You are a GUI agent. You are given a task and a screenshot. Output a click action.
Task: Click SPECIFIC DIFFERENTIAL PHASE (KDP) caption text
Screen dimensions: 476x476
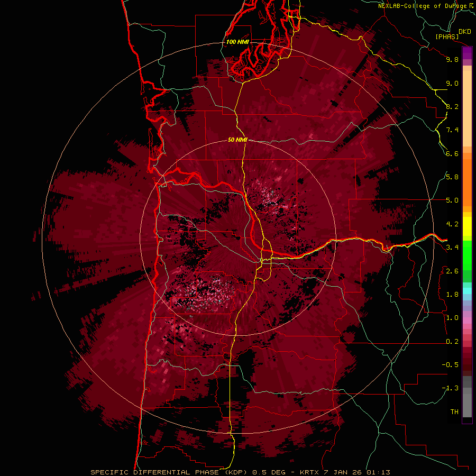coord(170,472)
